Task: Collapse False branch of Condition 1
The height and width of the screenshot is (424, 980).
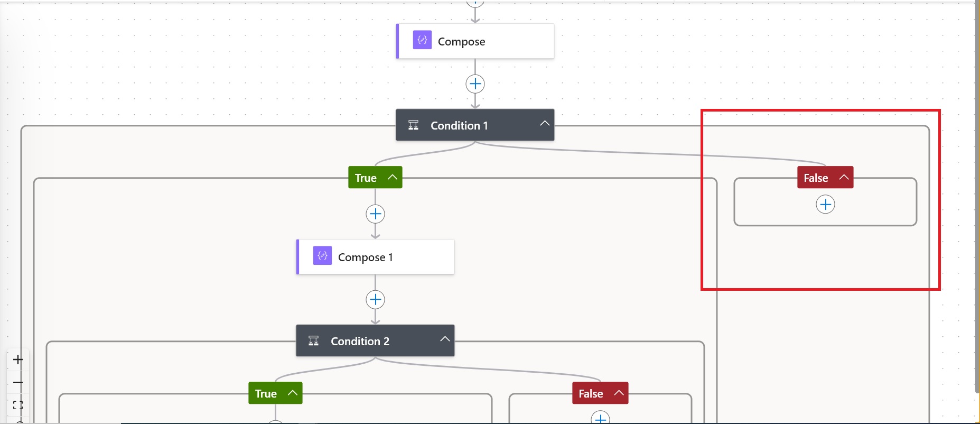Action: tap(844, 178)
